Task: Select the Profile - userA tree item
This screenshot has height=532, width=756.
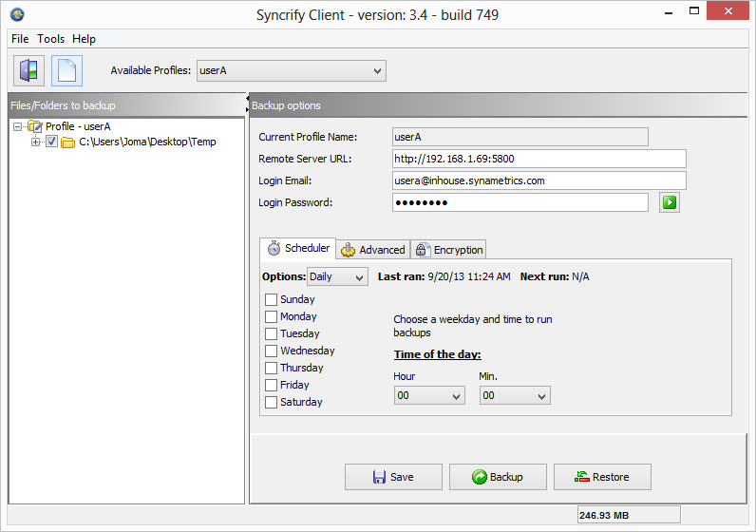Action: pos(78,126)
